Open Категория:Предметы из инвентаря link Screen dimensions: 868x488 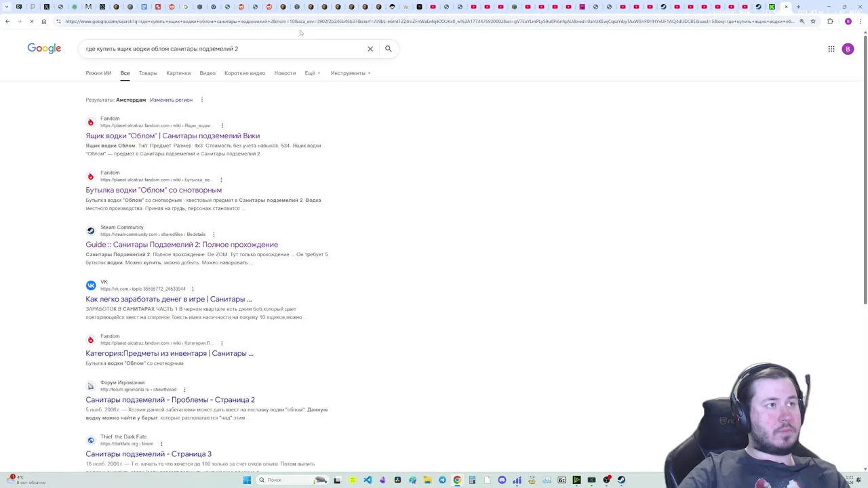[x=170, y=353]
